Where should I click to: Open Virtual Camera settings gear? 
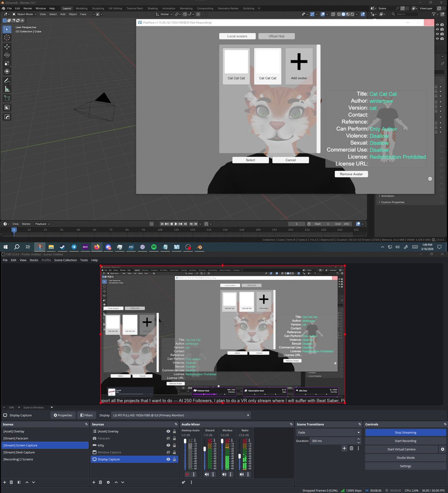coord(442,449)
